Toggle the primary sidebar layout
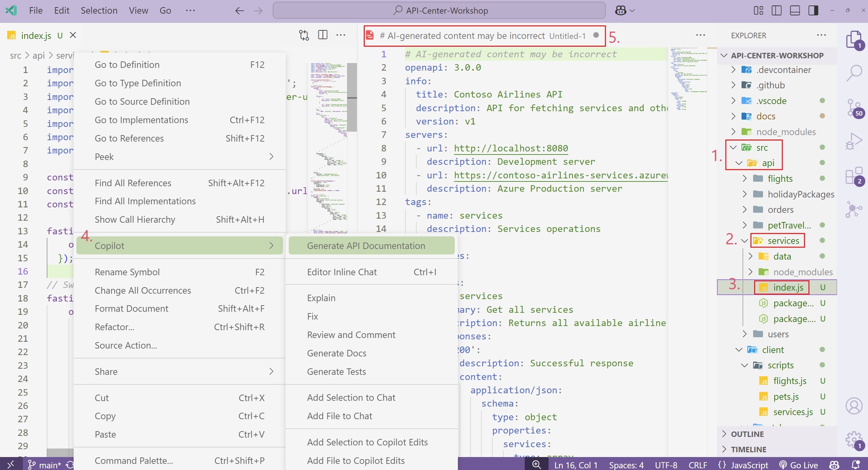This screenshot has width=868, height=470. click(x=777, y=11)
